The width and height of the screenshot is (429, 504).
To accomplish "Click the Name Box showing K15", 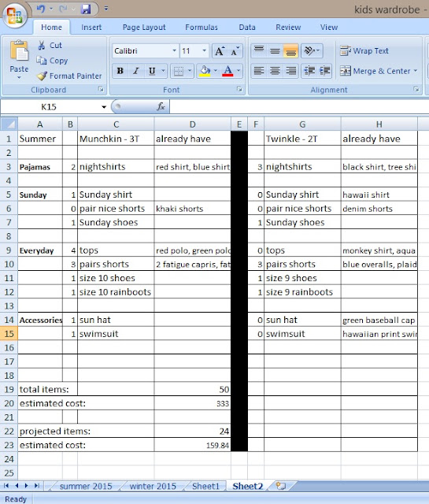I will [x=49, y=107].
